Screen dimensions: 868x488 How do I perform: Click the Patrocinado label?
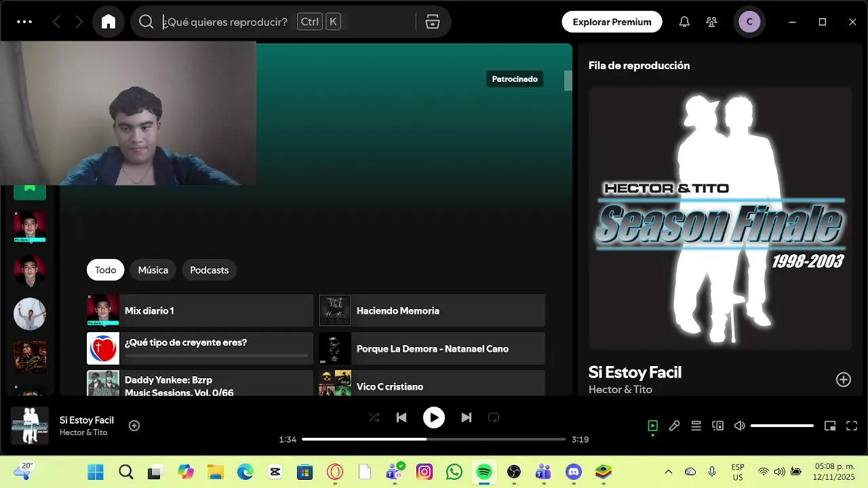click(x=515, y=79)
